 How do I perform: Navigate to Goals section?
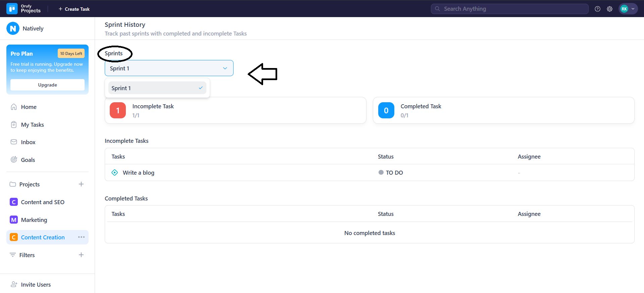point(28,160)
